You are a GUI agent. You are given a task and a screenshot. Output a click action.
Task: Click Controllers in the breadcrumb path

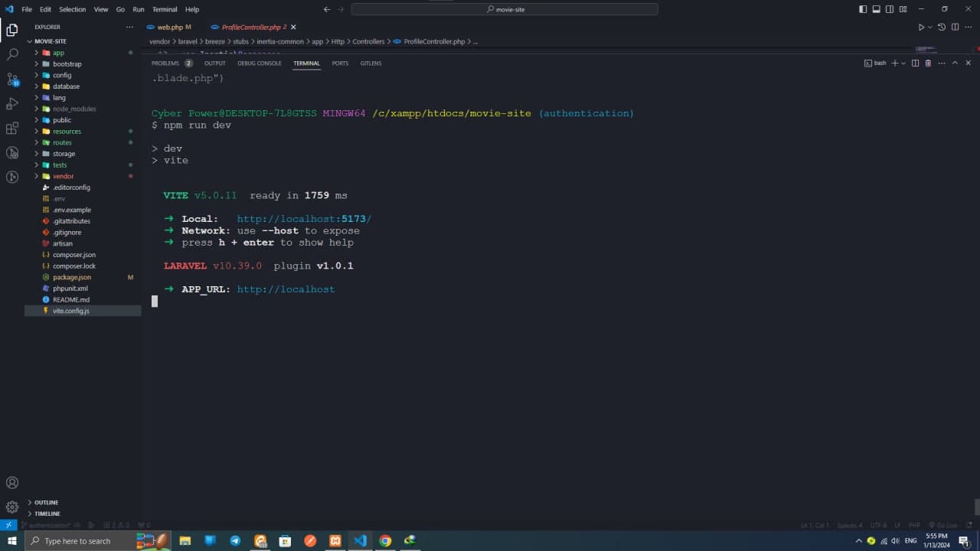point(368,41)
